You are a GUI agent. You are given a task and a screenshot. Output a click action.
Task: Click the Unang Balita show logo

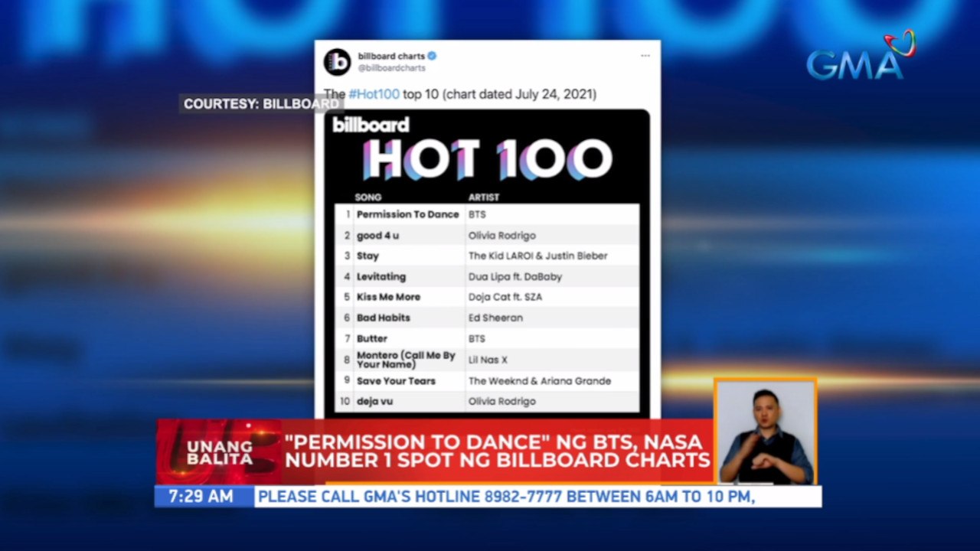pyautogui.click(x=220, y=452)
